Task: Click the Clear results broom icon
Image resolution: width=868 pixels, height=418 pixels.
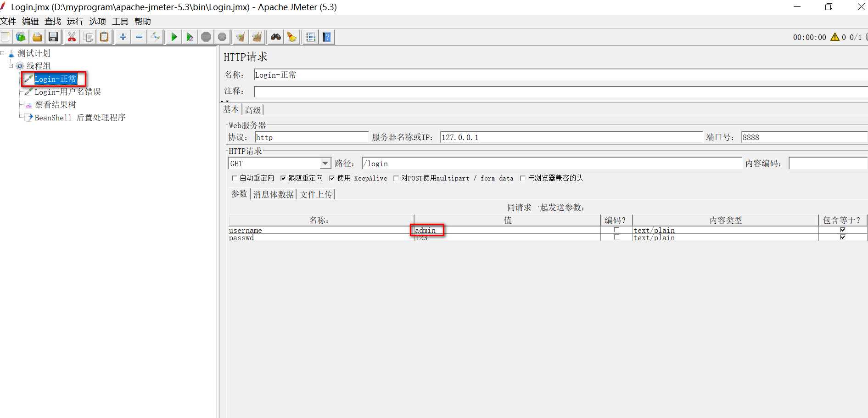Action: pyautogui.click(x=241, y=37)
